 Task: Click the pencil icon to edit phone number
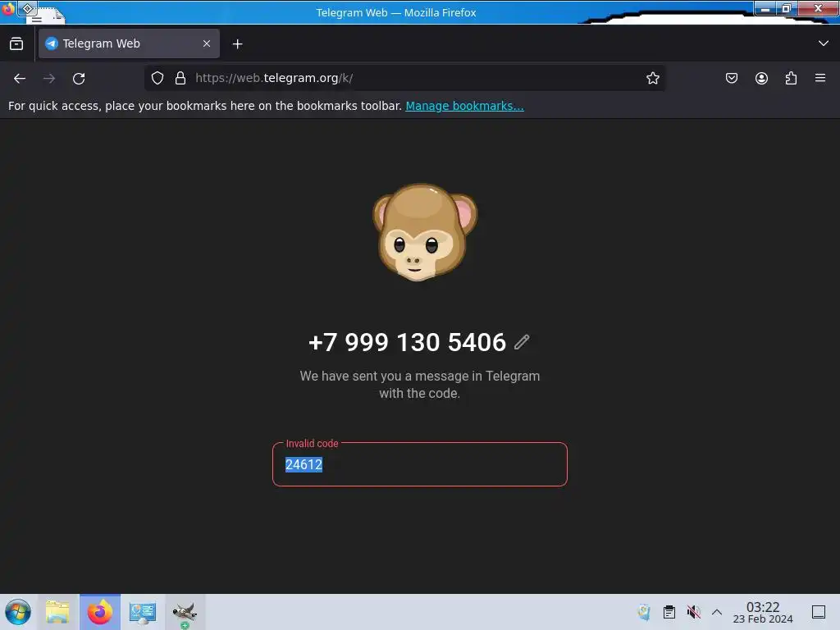pyautogui.click(x=522, y=342)
